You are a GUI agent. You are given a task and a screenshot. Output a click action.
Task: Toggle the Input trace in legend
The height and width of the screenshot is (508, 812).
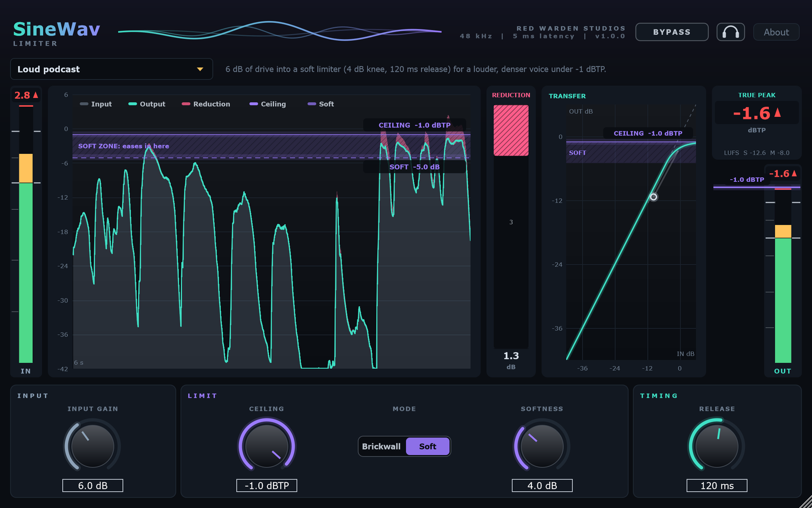tap(96, 104)
